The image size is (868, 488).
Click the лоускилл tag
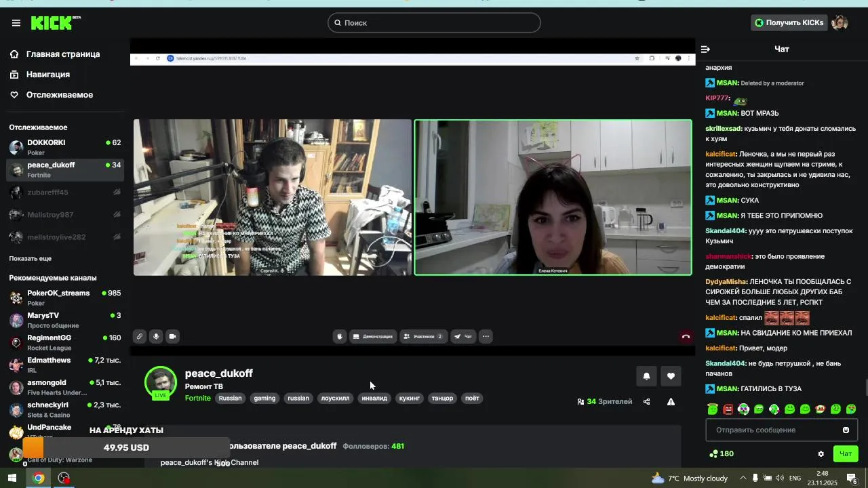(x=335, y=399)
